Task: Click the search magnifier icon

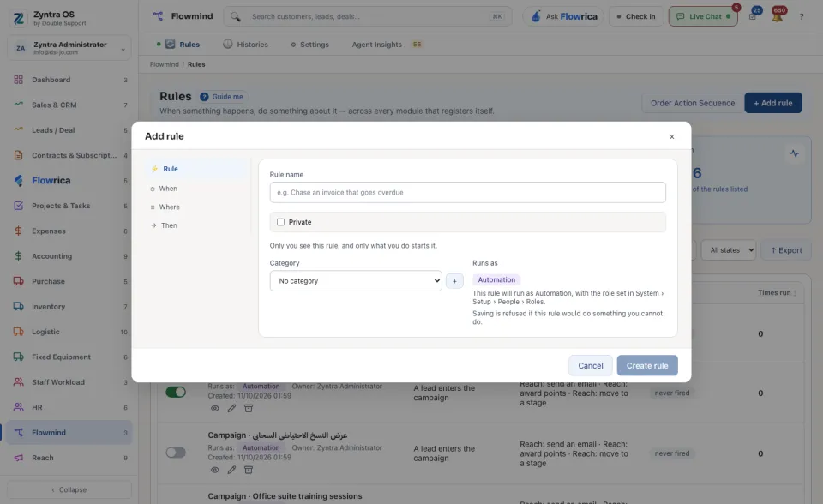Action: click(x=236, y=17)
